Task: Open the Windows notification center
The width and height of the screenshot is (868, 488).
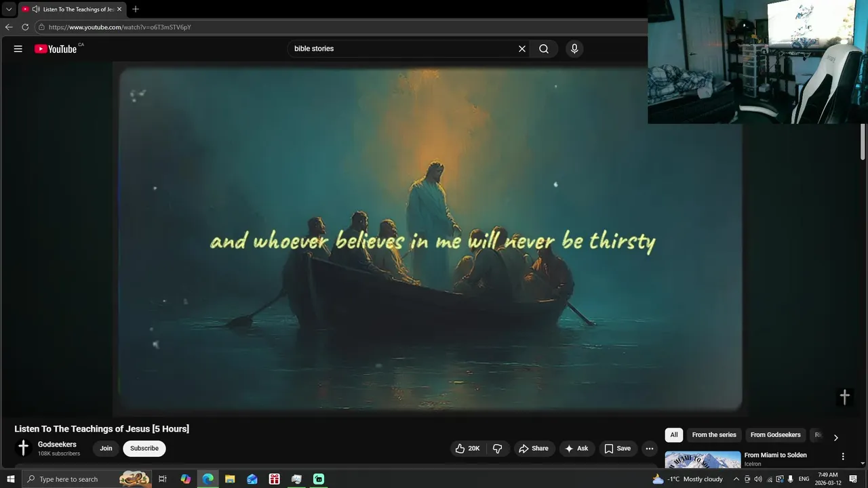Action: tap(853, 479)
